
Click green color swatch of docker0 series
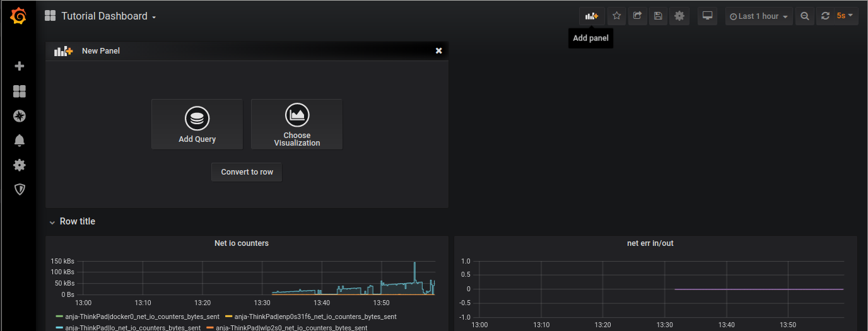click(x=59, y=316)
